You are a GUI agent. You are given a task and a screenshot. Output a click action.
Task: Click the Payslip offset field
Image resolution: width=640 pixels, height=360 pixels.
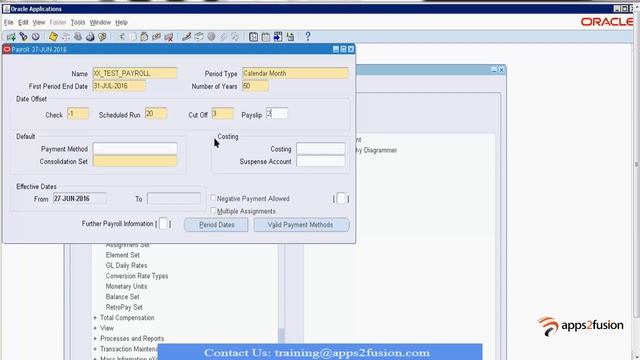coord(277,114)
